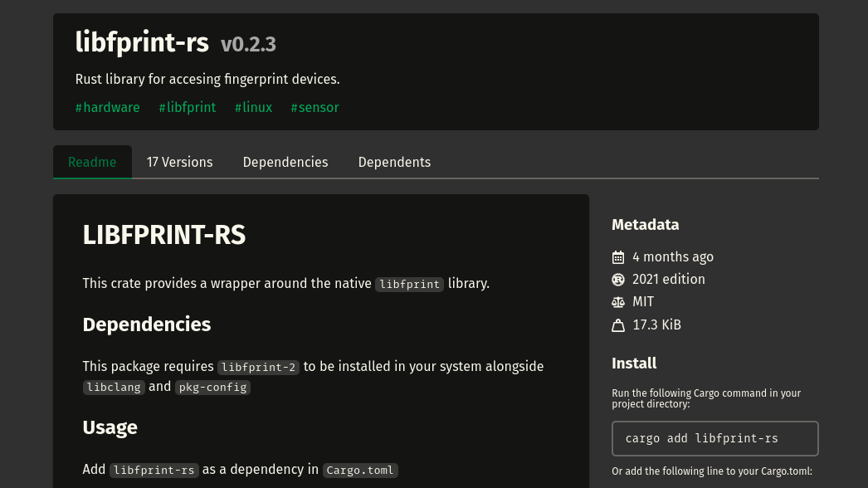
Task: Follow the #hardware keyword link
Action: [x=107, y=107]
